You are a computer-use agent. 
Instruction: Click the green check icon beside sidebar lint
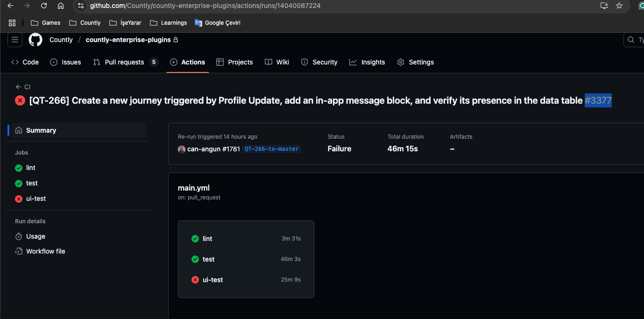[19, 168]
